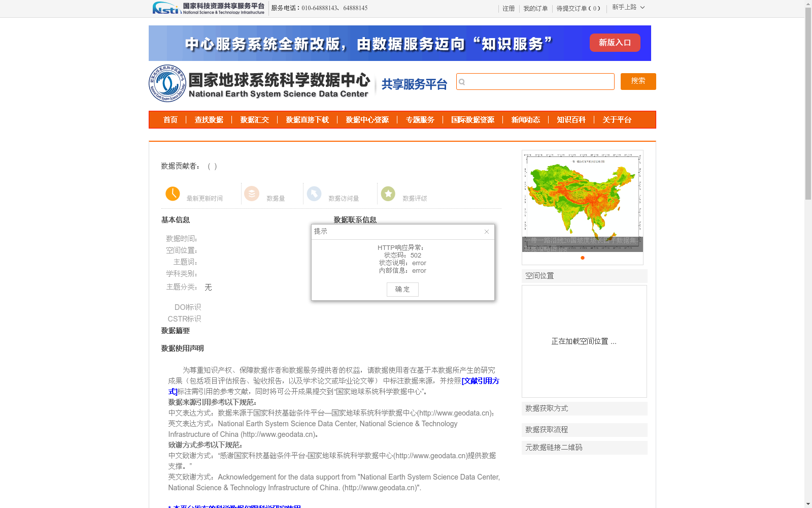Open the 新手上路 dropdown
Image resolution: width=812 pixels, height=508 pixels.
(x=628, y=7)
